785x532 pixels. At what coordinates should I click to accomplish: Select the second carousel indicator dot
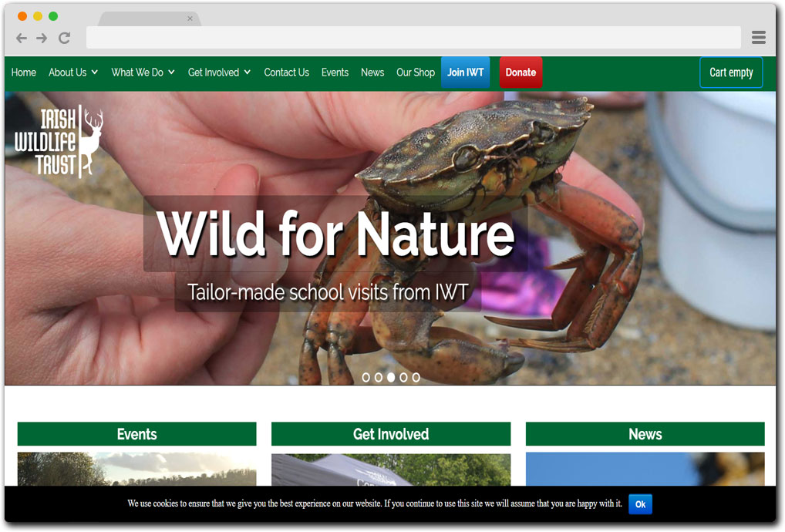click(379, 378)
